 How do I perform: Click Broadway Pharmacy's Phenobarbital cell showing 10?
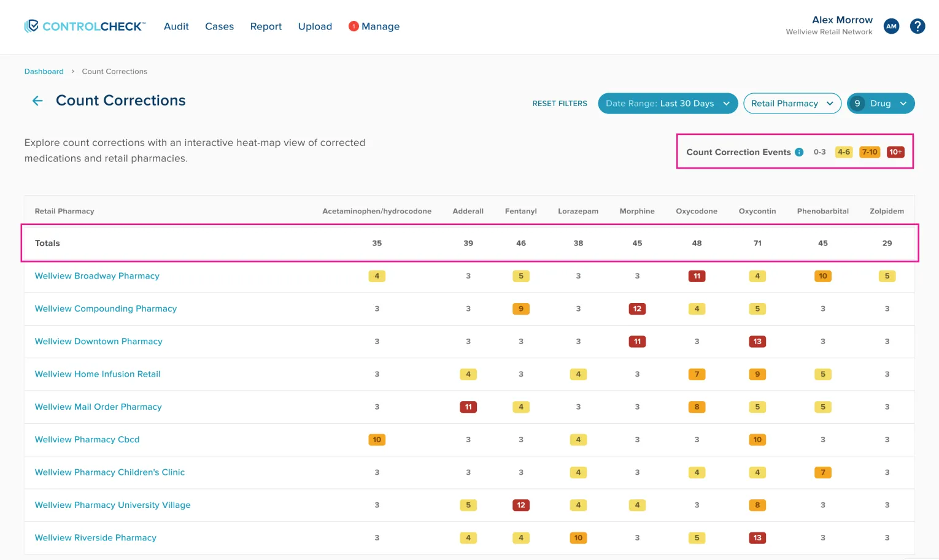click(823, 276)
